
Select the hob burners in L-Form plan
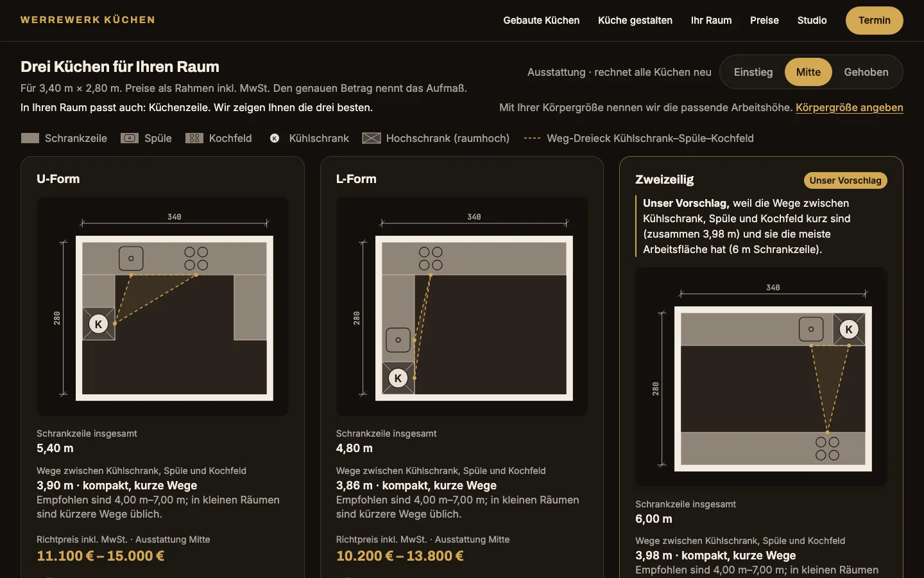click(x=431, y=259)
